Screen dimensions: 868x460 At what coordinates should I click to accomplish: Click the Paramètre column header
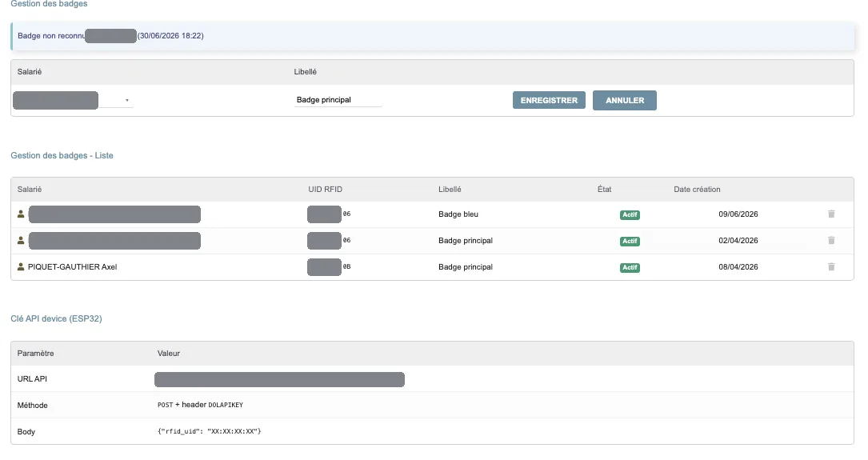pyautogui.click(x=35, y=353)
